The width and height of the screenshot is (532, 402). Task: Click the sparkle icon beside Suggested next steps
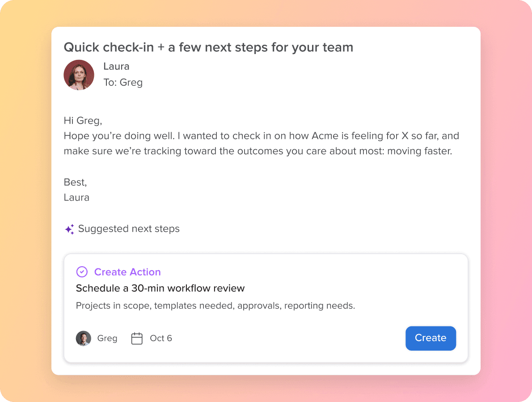pyautogui.click(x=70, y=230)
